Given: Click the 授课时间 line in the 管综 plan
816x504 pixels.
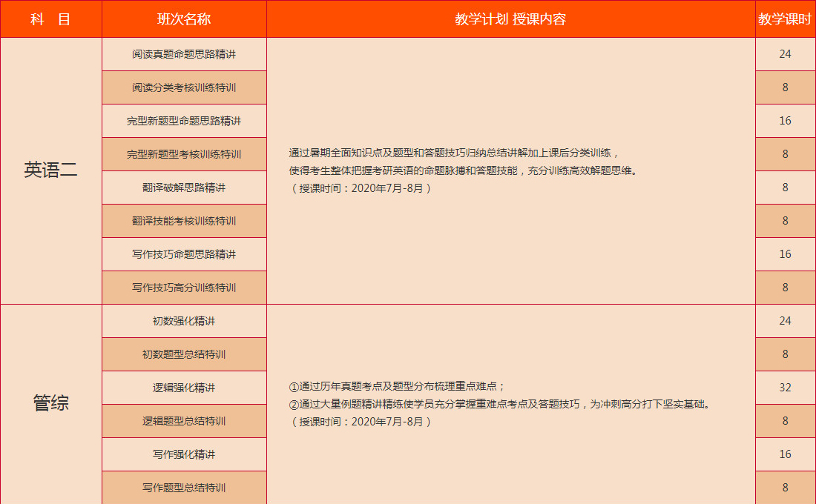Looking at the screenshot, I should point(360,422).
